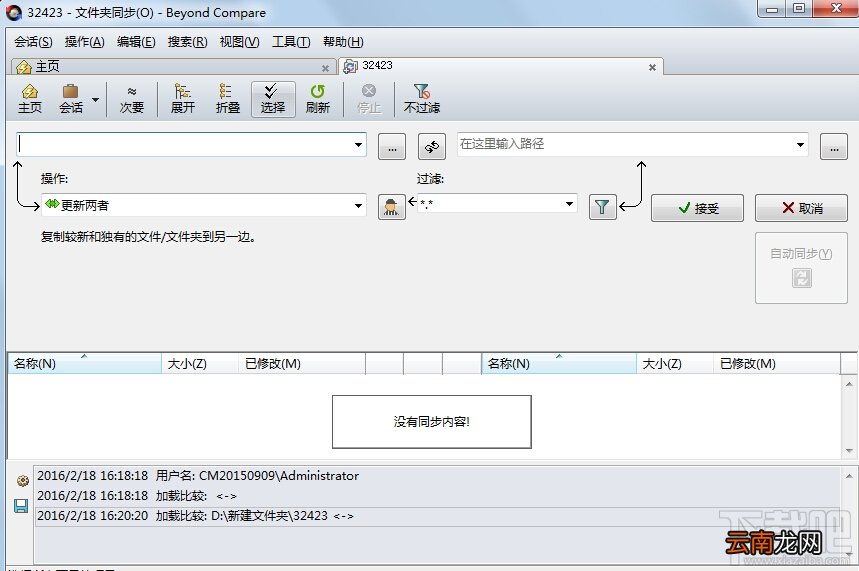Click the swap sides icon button
859x571 pixels.
(432, 146)
